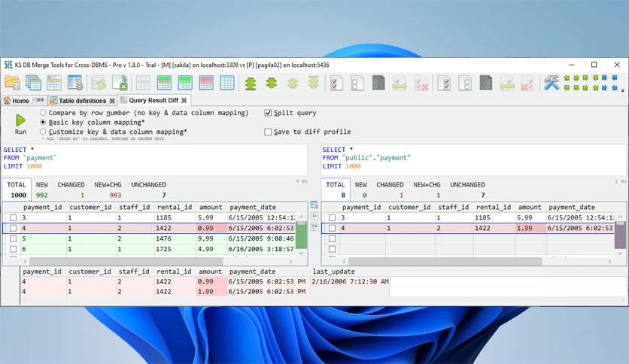Select bottom detail cell amount 1.99
This screenshot has width=629, height=364.
click(211, 292)
